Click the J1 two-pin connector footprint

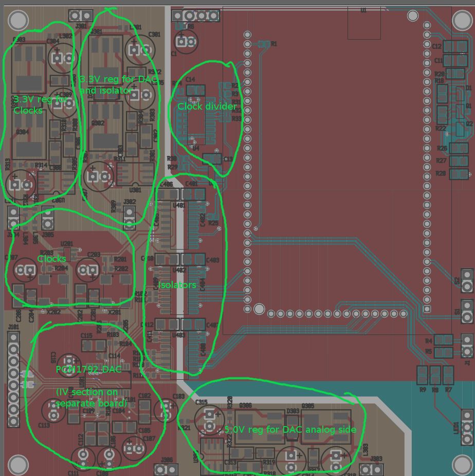tap(467, 346)
